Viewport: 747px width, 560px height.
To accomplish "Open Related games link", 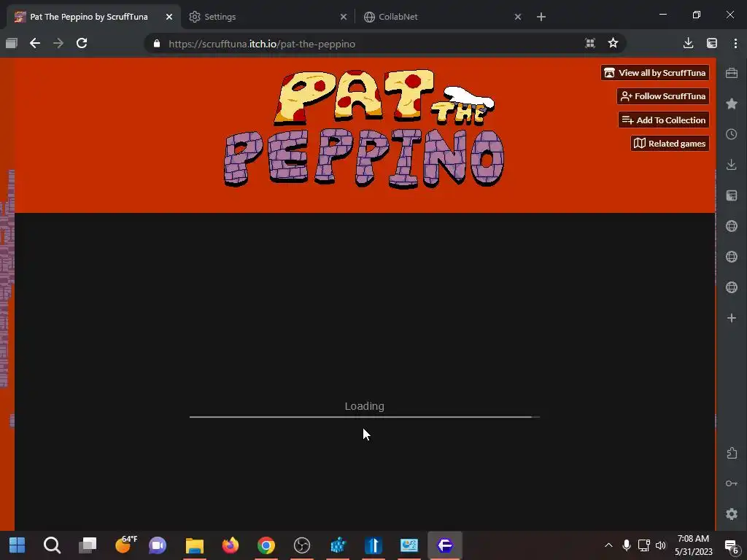I will [670, 144].
